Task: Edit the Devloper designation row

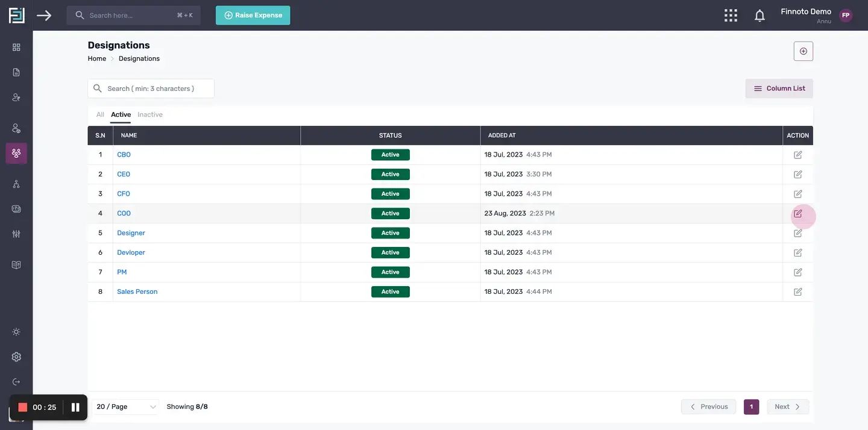Action: [x=797, y=253]
